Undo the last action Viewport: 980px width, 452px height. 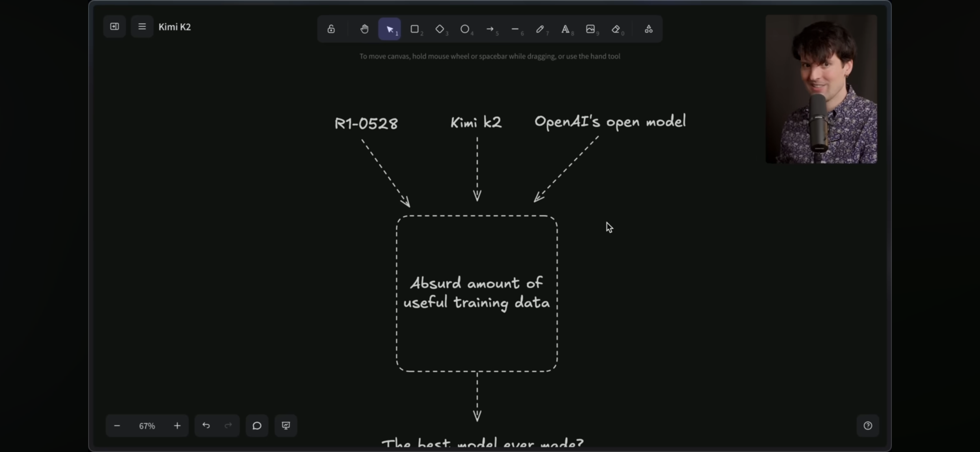pyautogui.click(x=206, y=426)
